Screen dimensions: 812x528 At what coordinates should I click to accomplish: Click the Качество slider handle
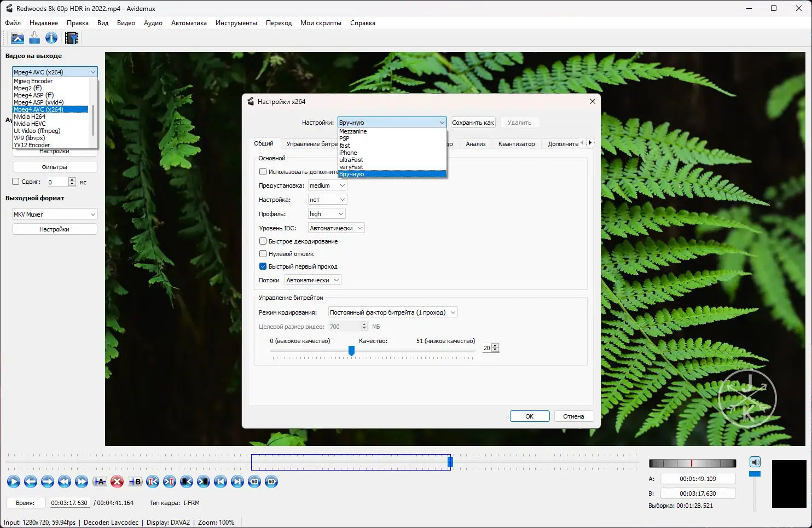coord(351,351)
